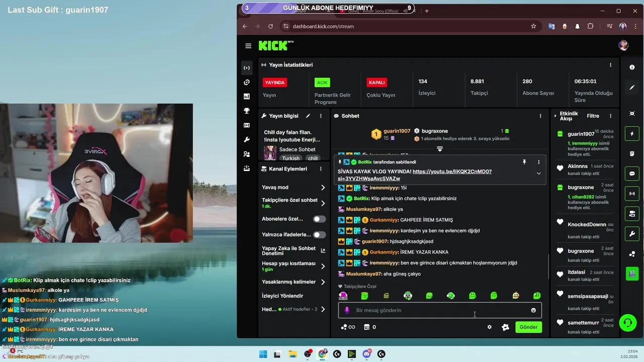Click the pencil edit icon in right sidebar
The height and width of the screenshot is (362, 644).
(x=632, y=87)
